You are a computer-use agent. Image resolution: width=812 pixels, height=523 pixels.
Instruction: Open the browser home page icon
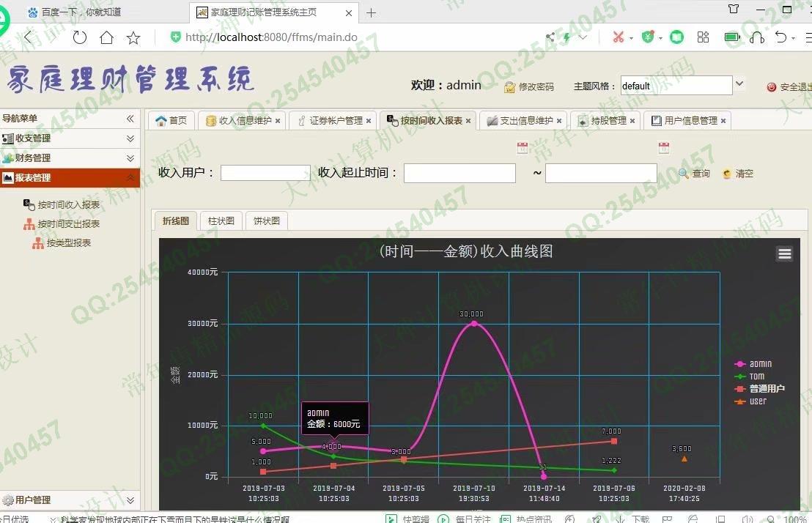pos(107,37)
